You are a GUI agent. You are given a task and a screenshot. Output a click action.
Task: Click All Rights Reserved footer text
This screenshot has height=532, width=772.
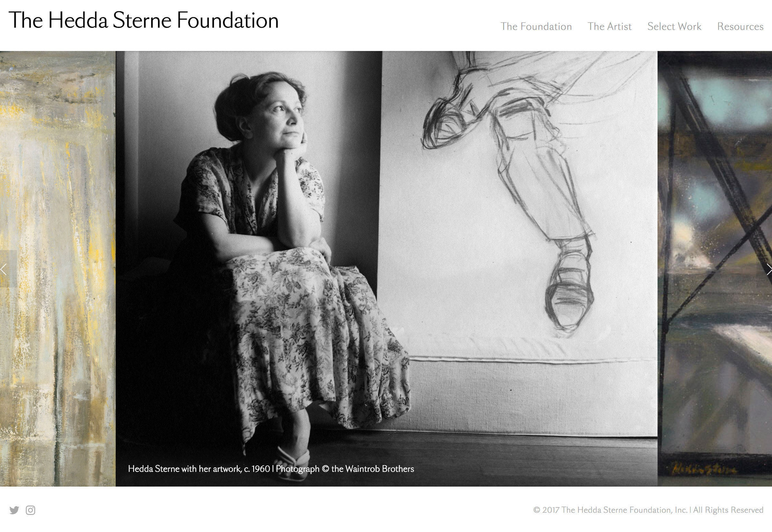(728, 510)
